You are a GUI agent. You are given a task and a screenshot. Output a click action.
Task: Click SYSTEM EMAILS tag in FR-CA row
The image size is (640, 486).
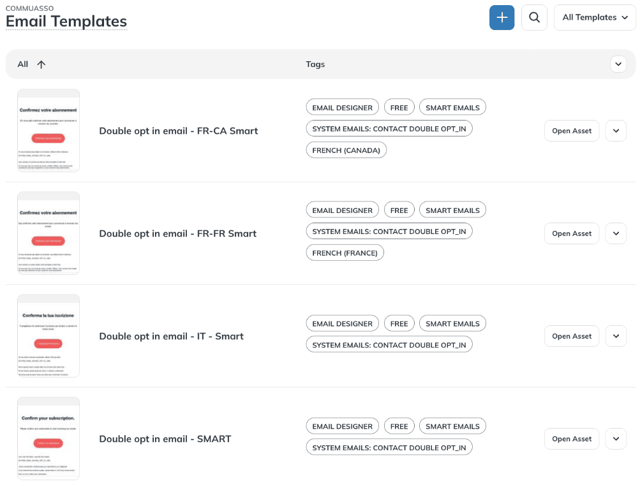pyautogui.click(x=389, y=129)
